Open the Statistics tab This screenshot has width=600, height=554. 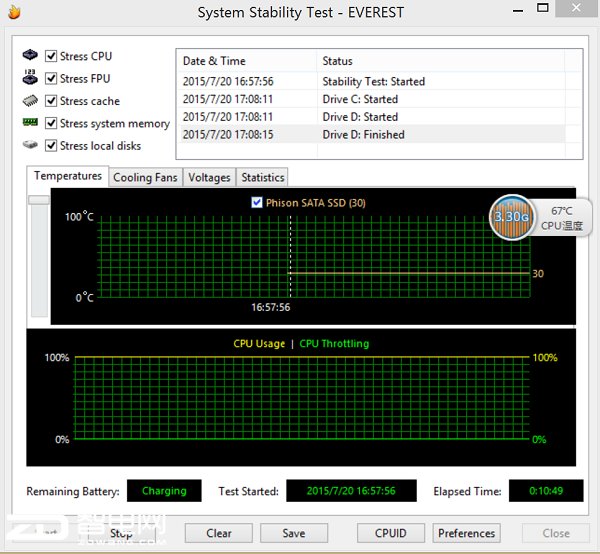click(262, 178)
